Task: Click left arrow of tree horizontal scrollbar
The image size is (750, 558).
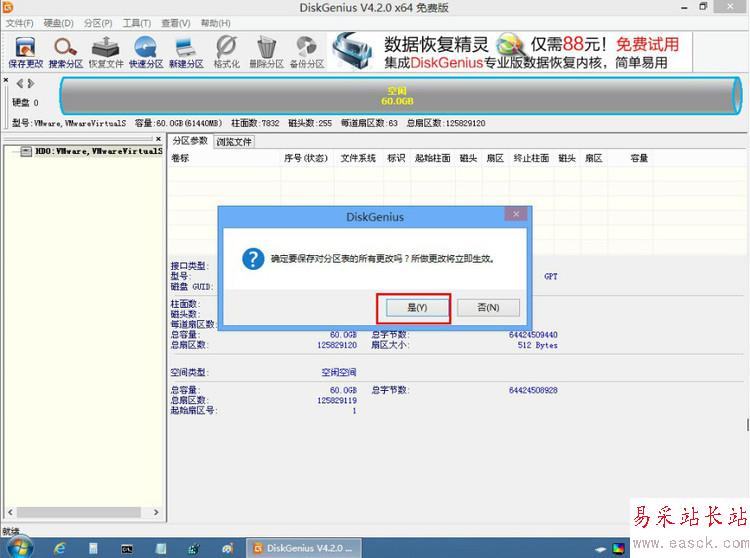Action: coord(11,512)
